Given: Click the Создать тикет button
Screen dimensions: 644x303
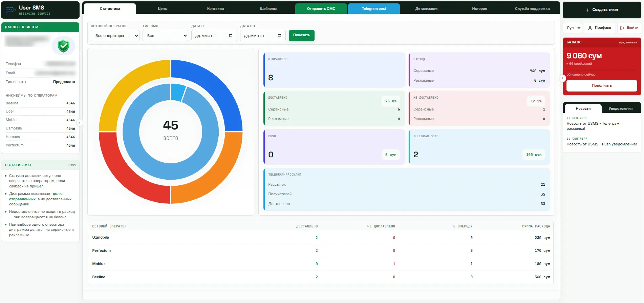Looking at the screenshot, I should pyautogui.click(x=602, y=10).
